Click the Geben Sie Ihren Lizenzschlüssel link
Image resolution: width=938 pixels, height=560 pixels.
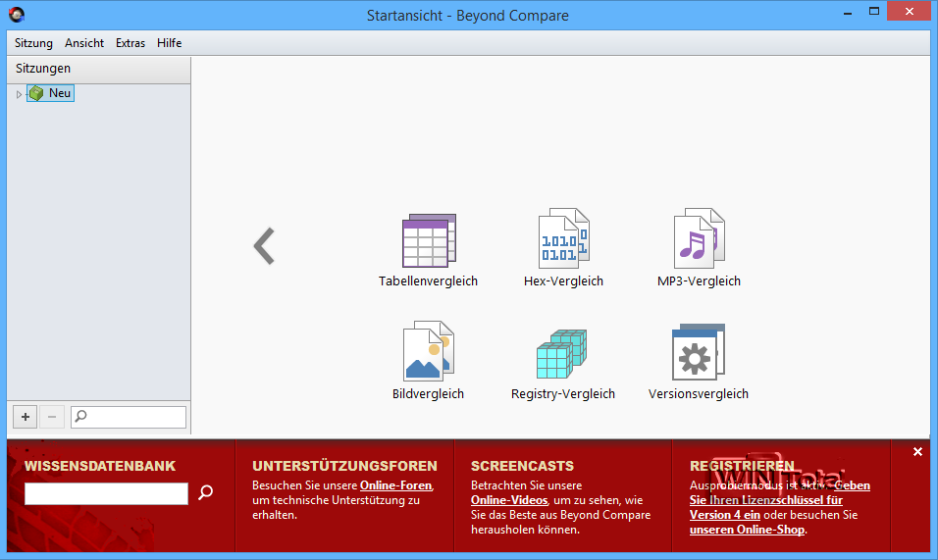[x=780, y=500]
